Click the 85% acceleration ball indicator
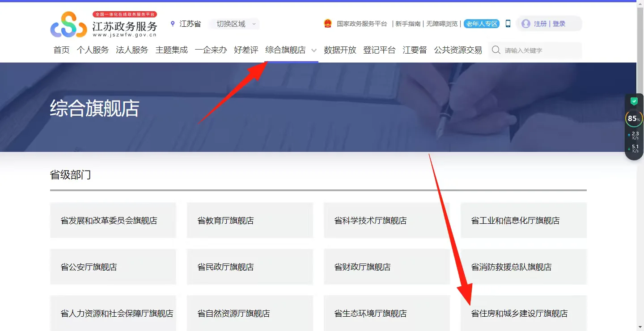Screen dimensions: 644x331 [x=633, y=118]
